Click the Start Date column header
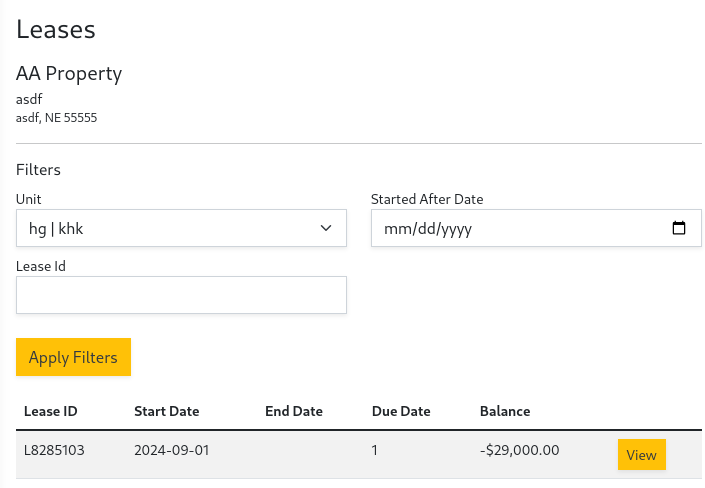 166,411
